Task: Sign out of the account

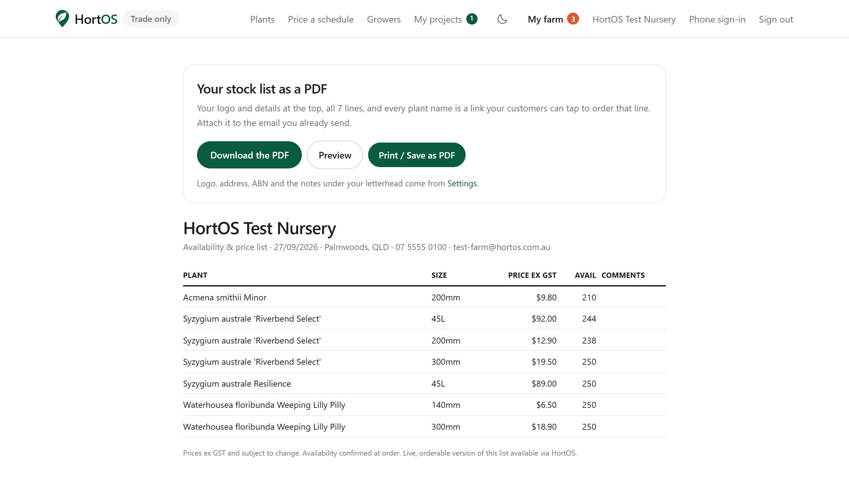Action: pyautogui.click(x=776, y=19)
